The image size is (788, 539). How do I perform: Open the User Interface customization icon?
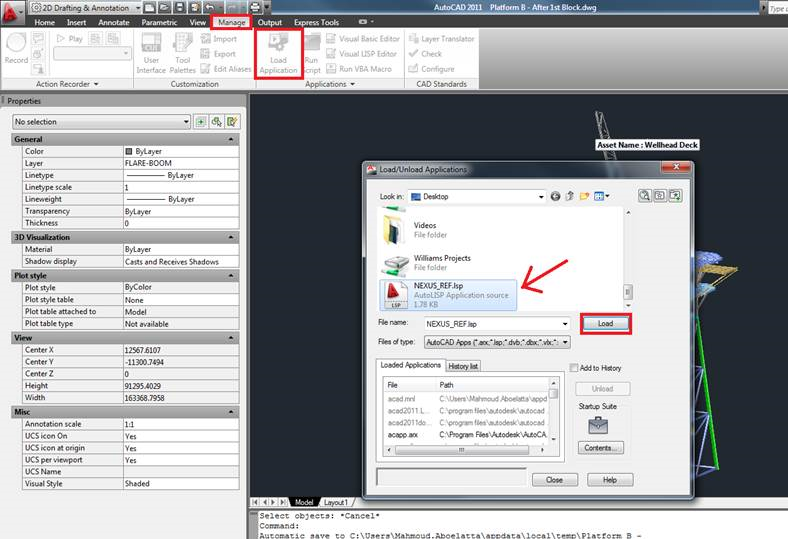(x=151, y=53)
